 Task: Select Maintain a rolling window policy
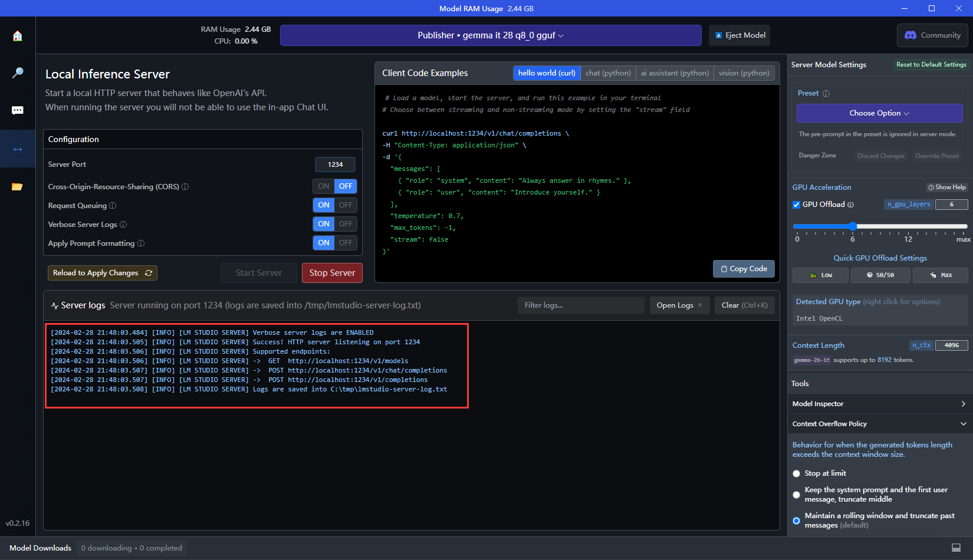click(797, 521)
